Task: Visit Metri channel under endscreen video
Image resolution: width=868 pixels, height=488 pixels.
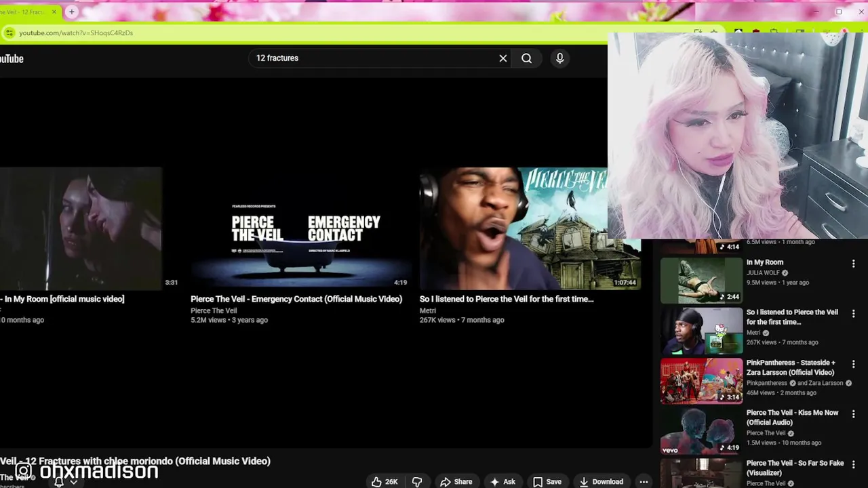Action: point(428,310)
